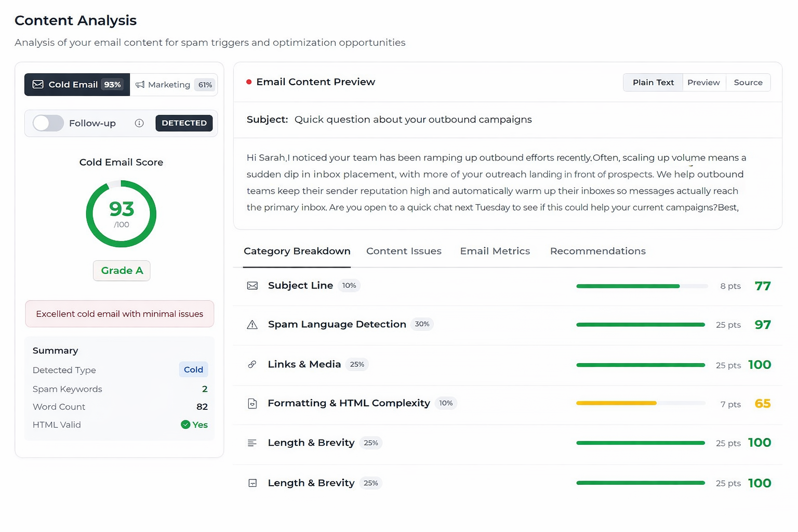Click the warning triangle icon for Spam Language Detection
Screen dimensions: 798x532
tap(252, 325)
